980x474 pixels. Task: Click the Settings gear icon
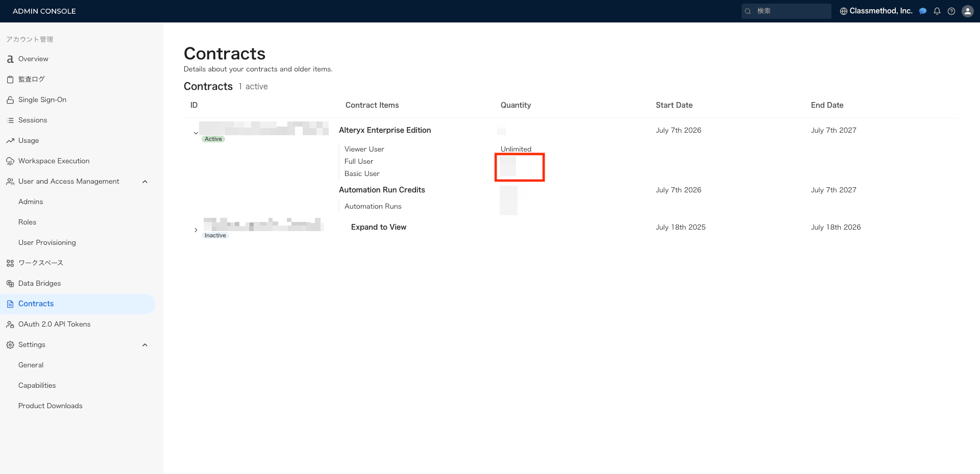click(10, 345)
